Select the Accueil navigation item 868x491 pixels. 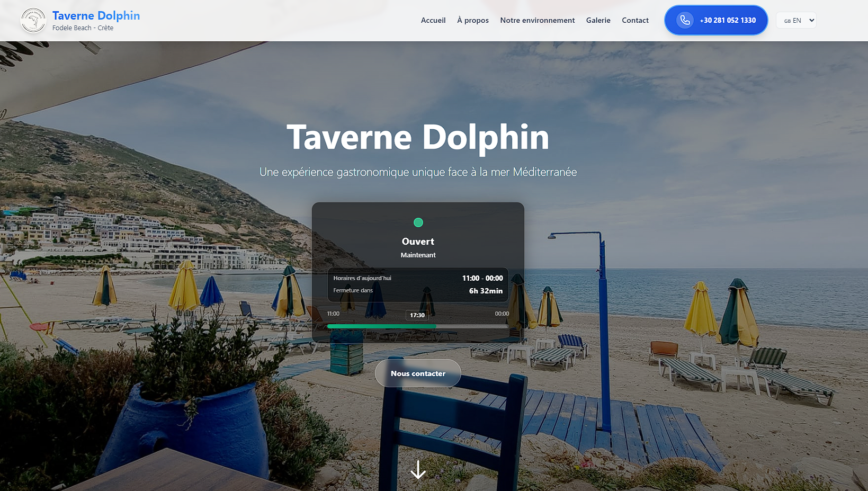[433, 20]
